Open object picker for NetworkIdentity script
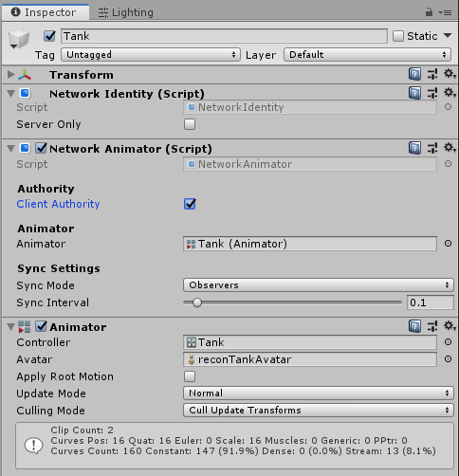 [x=448, y=107]
